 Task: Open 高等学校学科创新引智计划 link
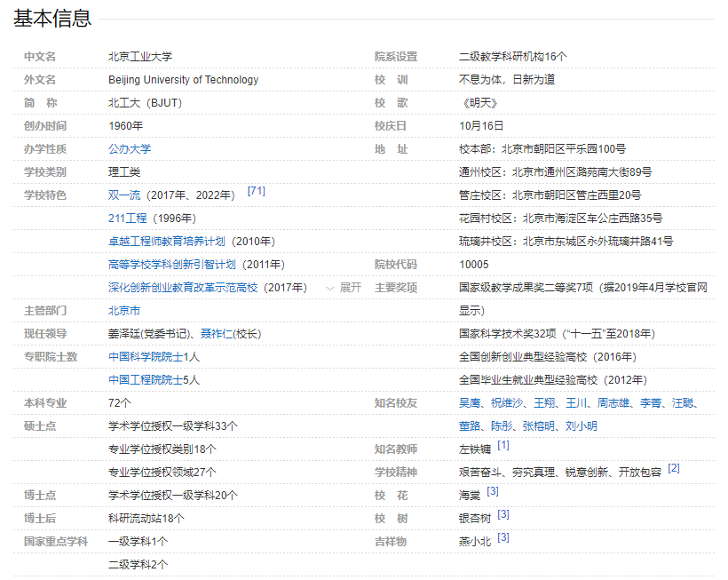171,265
